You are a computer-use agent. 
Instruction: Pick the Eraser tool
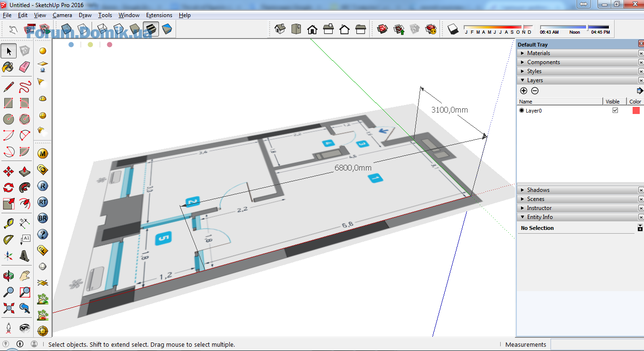[25, 67]
